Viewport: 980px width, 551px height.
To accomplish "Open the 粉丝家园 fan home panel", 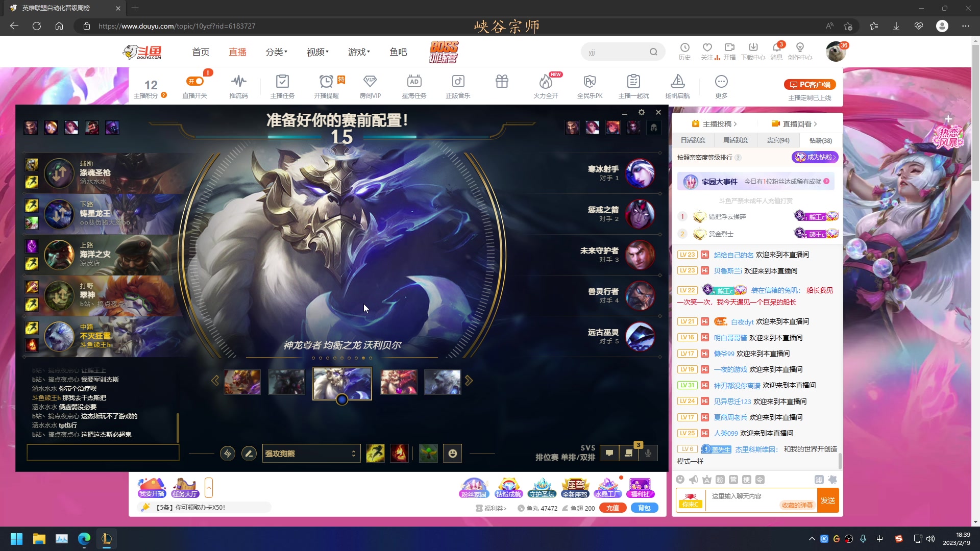I will coord(474,488).
